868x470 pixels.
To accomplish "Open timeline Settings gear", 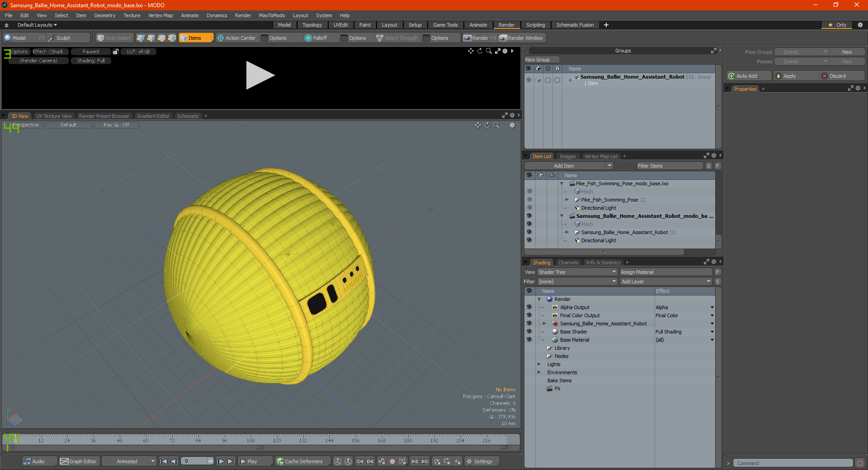I will tap(482, 461).
